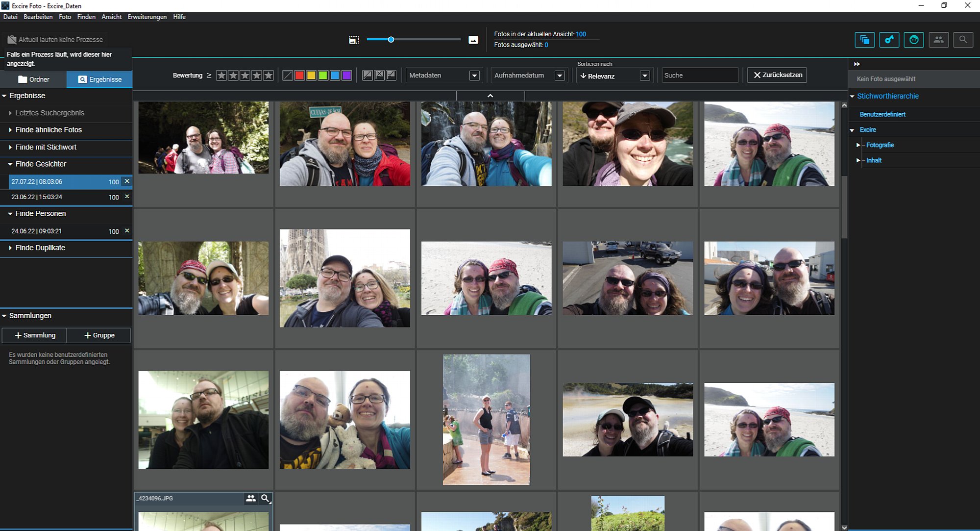Click the small thumbnail size icon
The width and height of the screenshot is (980, 531).
354,40
